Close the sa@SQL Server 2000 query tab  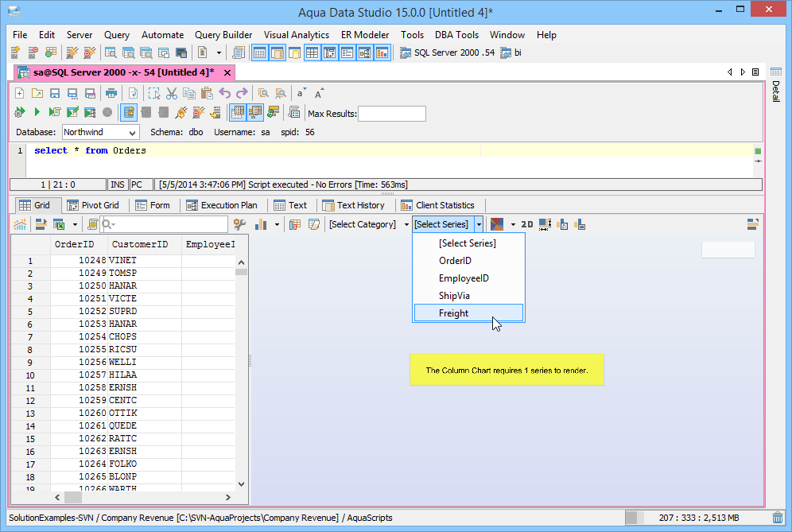point(227,72)
